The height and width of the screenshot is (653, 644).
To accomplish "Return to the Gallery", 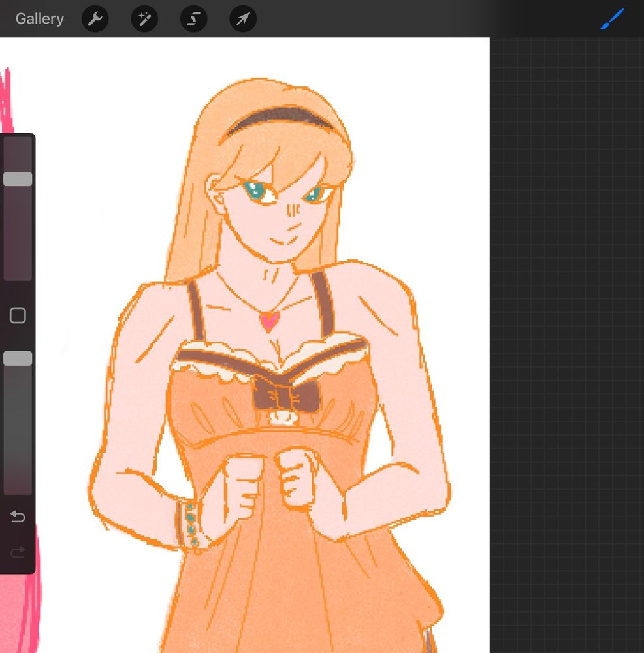I will pyautogui.click(x=40, y=19).
